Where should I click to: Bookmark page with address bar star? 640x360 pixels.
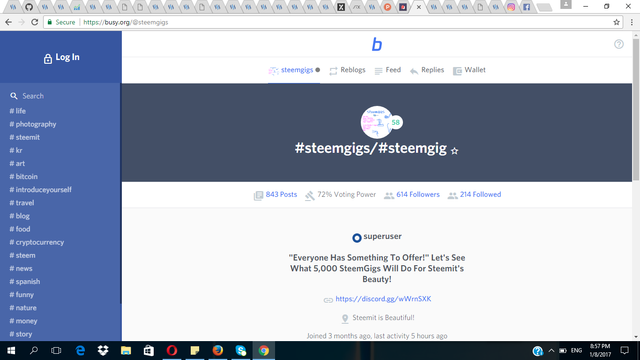(x=616, y=22)
